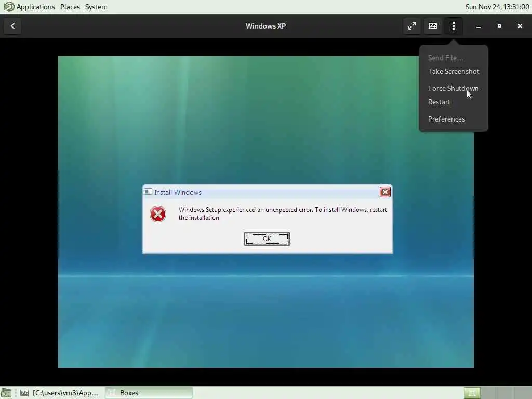
Task: Click the Windows XP title text
Action: [x=265, y=26]
